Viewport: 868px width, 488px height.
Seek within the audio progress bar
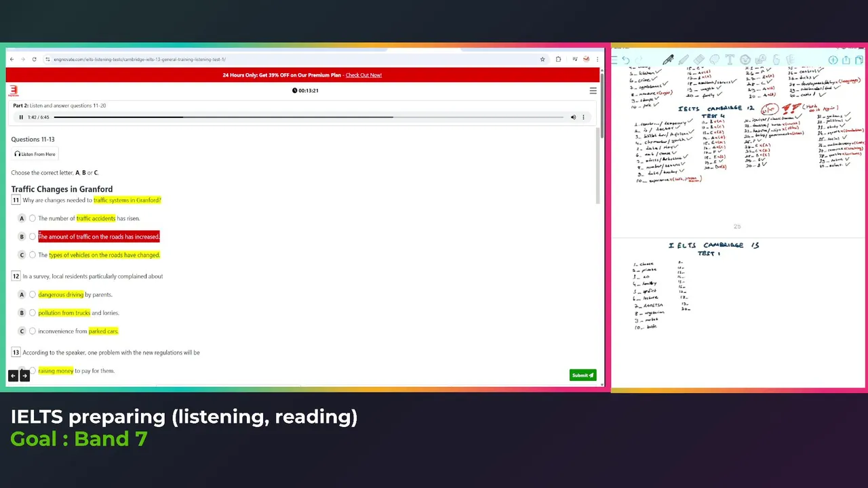[309, 117]
